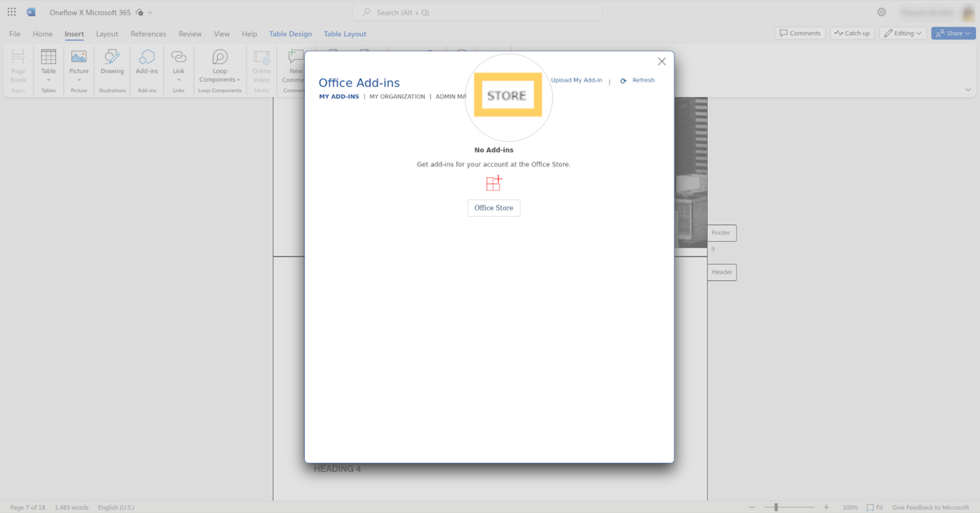Click the Insert tab
The width and height of the screenshot is (980, 513).
point(74,34)
